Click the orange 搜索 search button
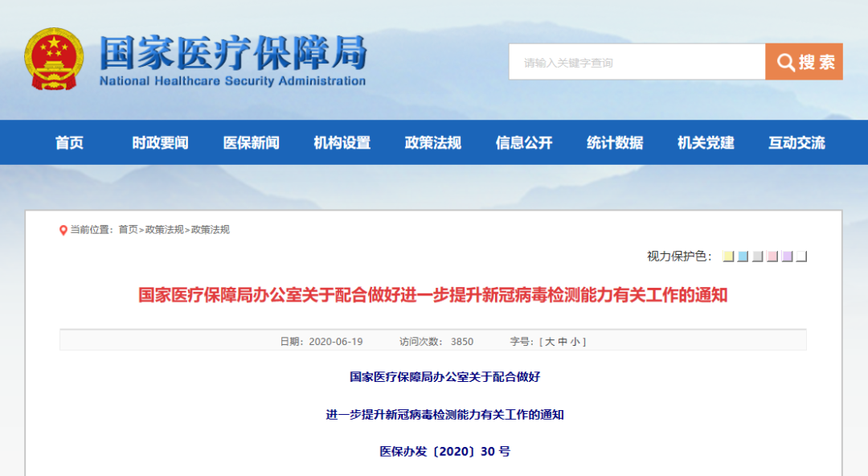The height and width of the screenshot is (476, 868). 804,62
